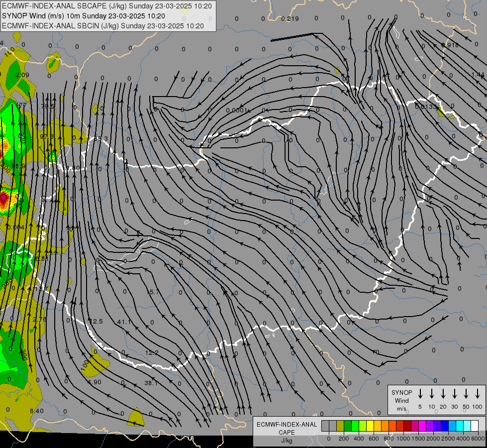Click the 2.76 value on the map
Screen dimensions: 487x448
click(39, 319)
